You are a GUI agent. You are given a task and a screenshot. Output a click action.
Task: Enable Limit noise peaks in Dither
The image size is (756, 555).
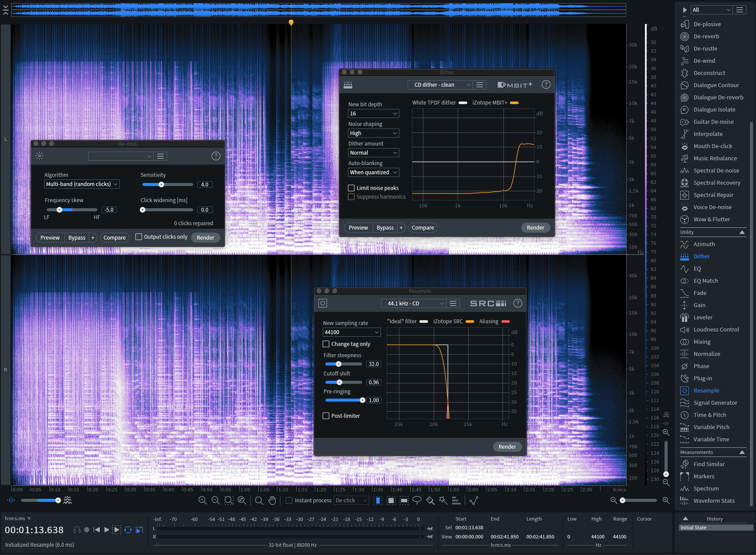click(x=351, y=188)
